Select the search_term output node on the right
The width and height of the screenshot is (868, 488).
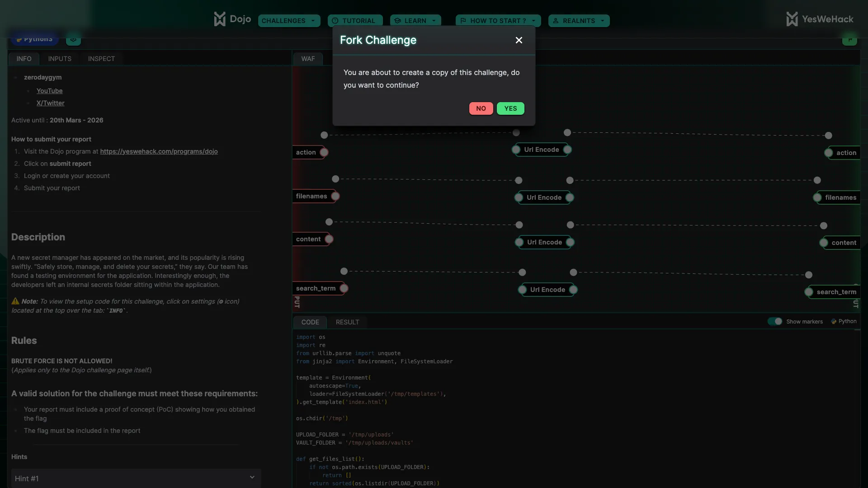point(835,292)
